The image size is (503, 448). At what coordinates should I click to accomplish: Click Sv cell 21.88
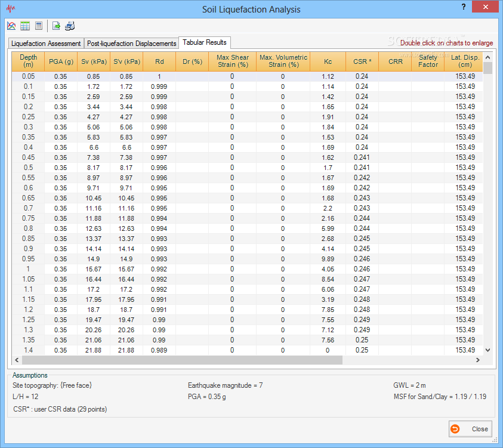tap(93, 350)
